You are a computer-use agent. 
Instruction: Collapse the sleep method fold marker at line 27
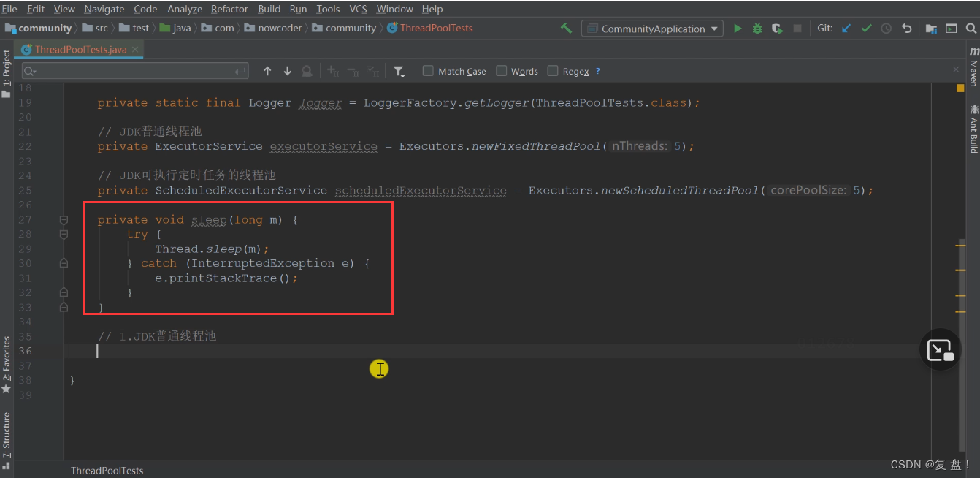click(64, 219)
